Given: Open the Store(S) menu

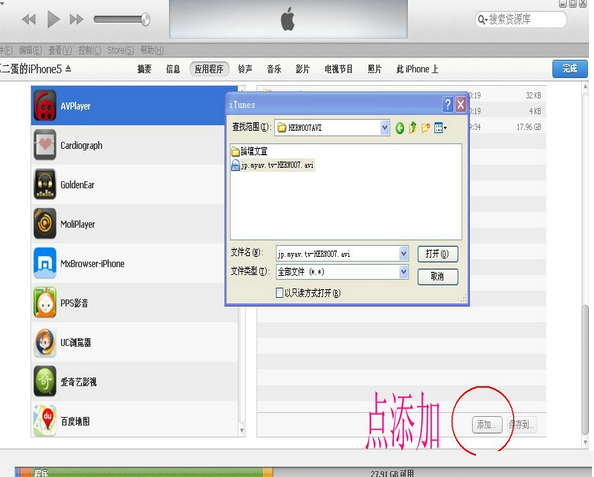Looking at the screenshot, I should coord(120,50).
